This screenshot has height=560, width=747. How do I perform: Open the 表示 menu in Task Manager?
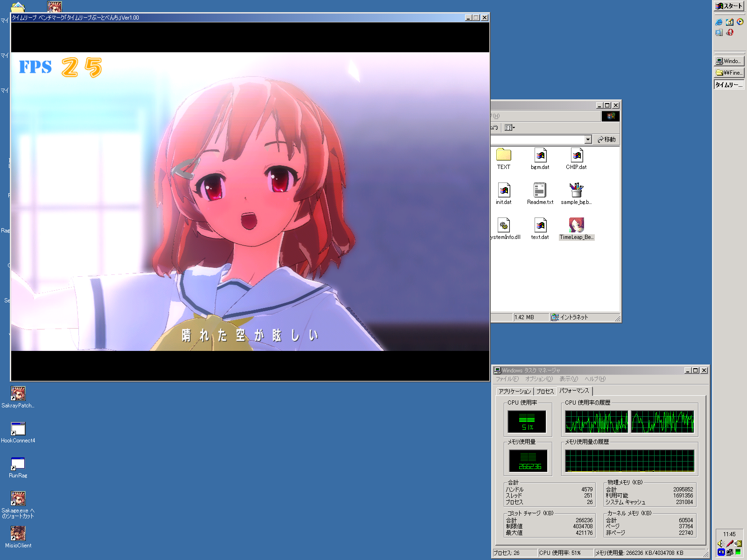pos(568,379)
